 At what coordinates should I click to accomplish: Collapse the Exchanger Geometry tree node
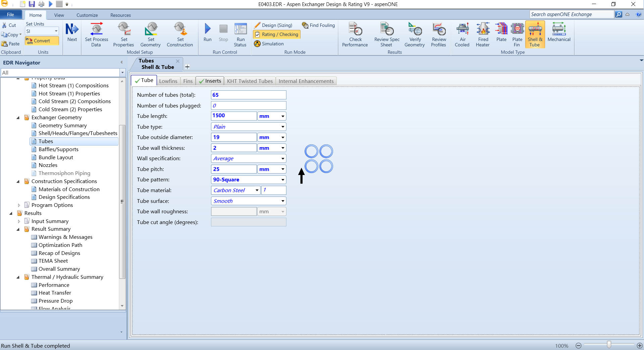[18, 118]
